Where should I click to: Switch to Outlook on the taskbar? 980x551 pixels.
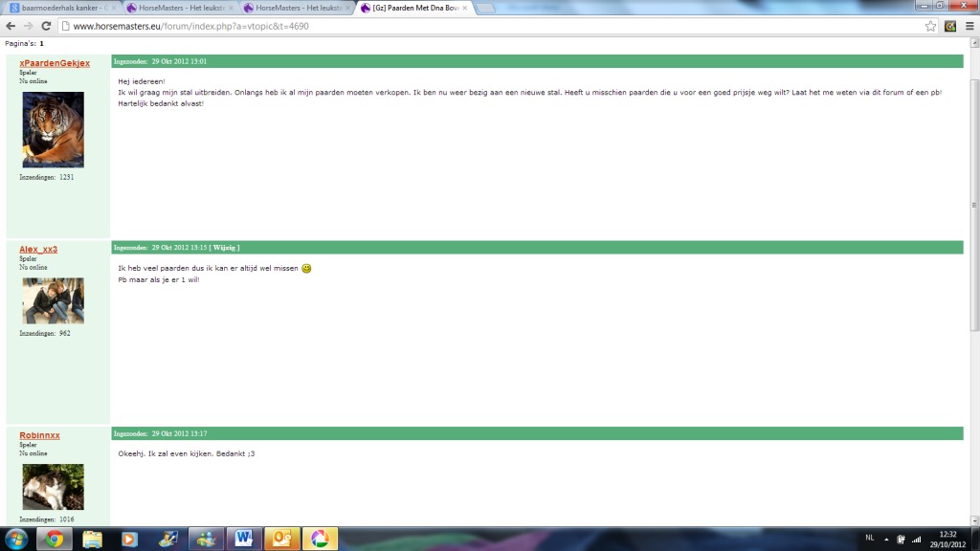[x=282, y=539]
